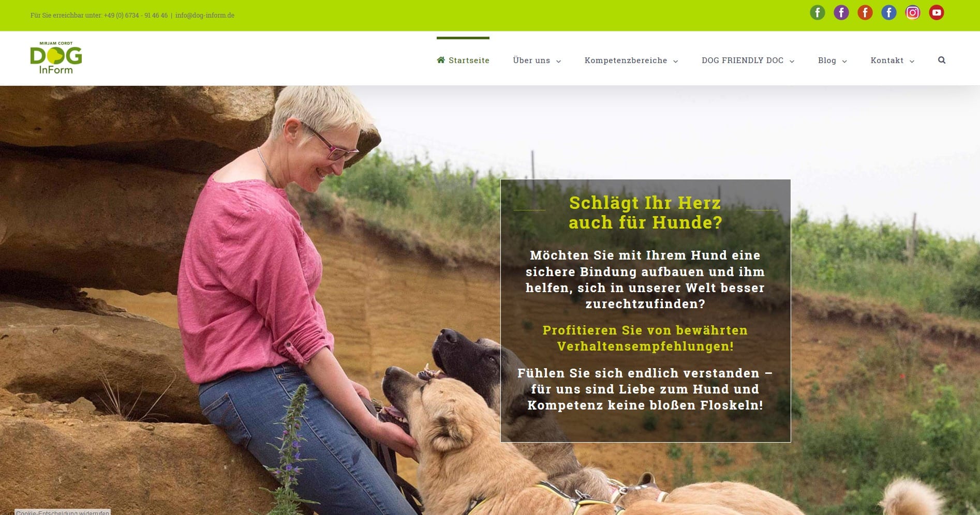Open the green Facebook icon link
980x515 pixels.
pyautogui.click(x=818, y=12)
